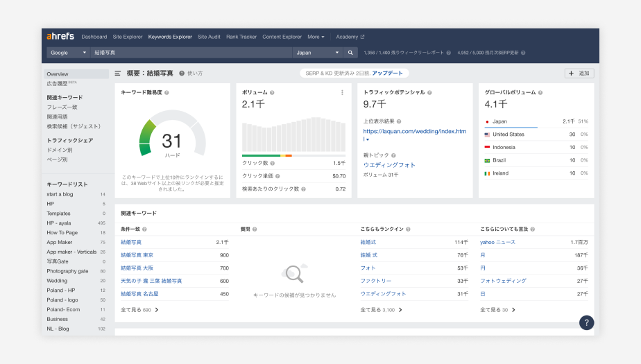This screenshot has height=364, width=641.
Task: Expand the top result URL dropdown arrow
Action: click(368, 140)
